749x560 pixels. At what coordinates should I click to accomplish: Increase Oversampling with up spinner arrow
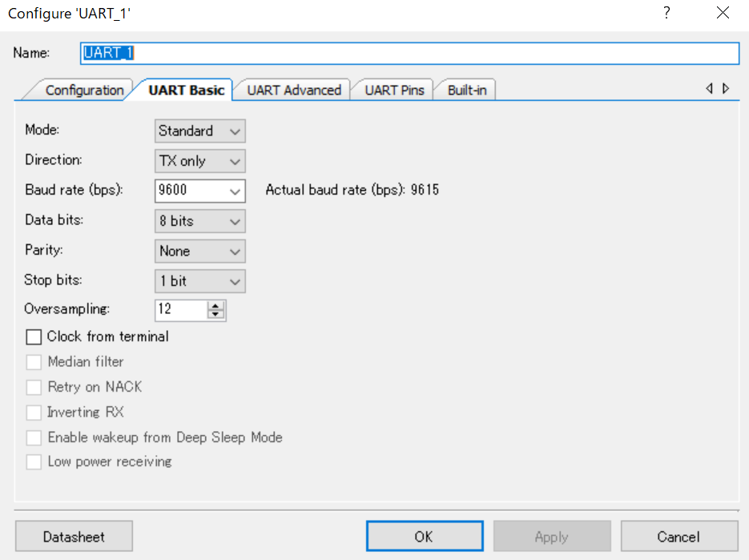(215, 305)
